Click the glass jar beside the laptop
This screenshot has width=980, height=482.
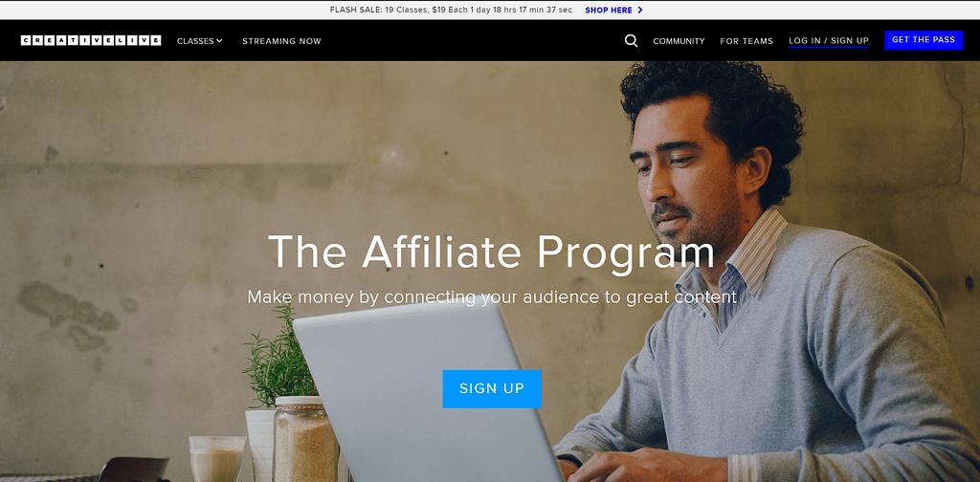tap(305, 439)
